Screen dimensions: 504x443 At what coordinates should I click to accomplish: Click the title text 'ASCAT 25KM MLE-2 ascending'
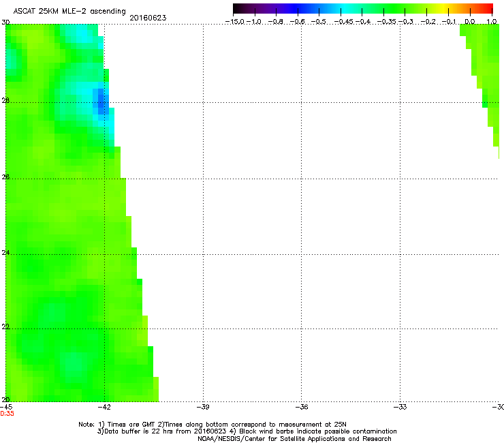pos(69,12)
